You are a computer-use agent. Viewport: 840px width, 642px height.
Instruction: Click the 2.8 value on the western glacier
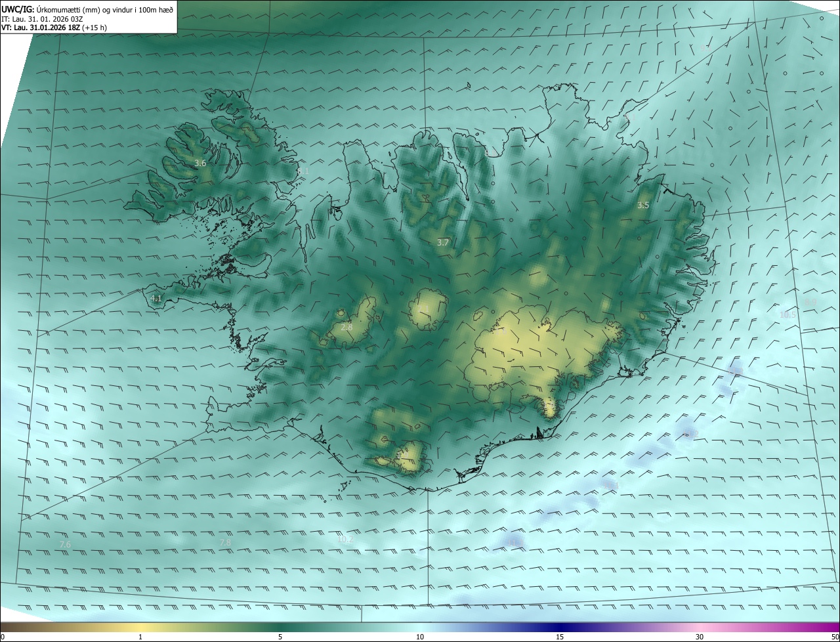(346, 327)
